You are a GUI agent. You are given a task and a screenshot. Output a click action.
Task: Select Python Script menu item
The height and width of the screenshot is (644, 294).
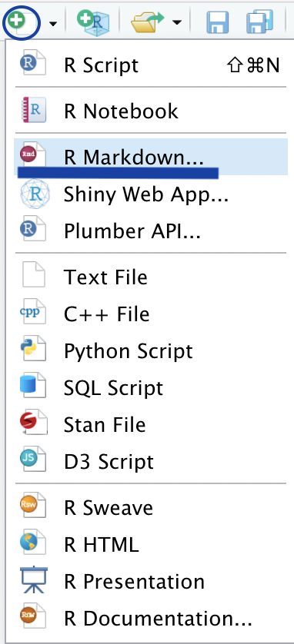click(x=151, y=351)
